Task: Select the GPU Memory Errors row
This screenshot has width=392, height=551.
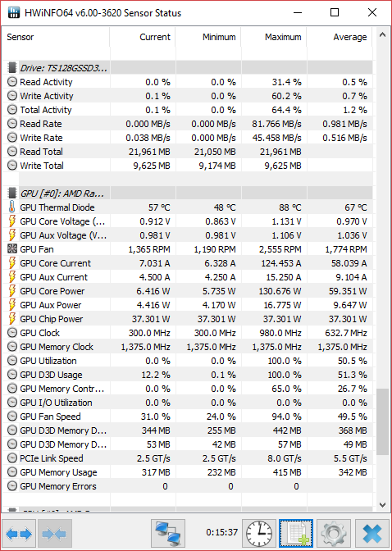Action: (x=187, y=486)
